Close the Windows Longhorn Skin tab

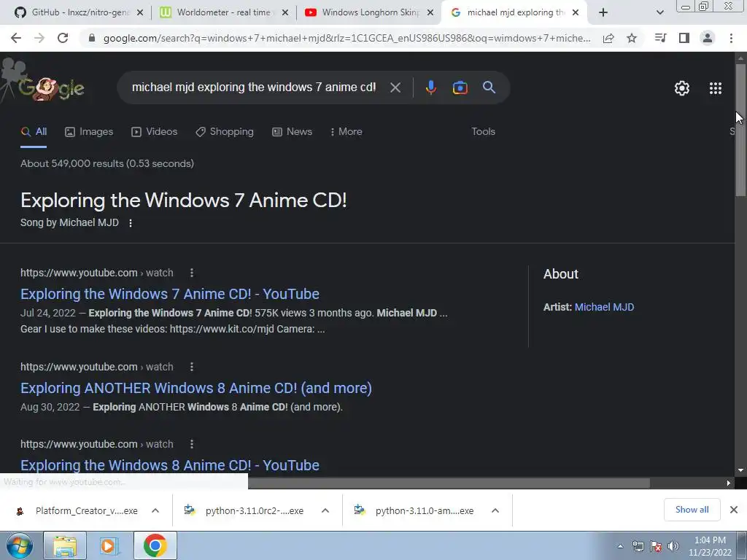coord(430,13)
